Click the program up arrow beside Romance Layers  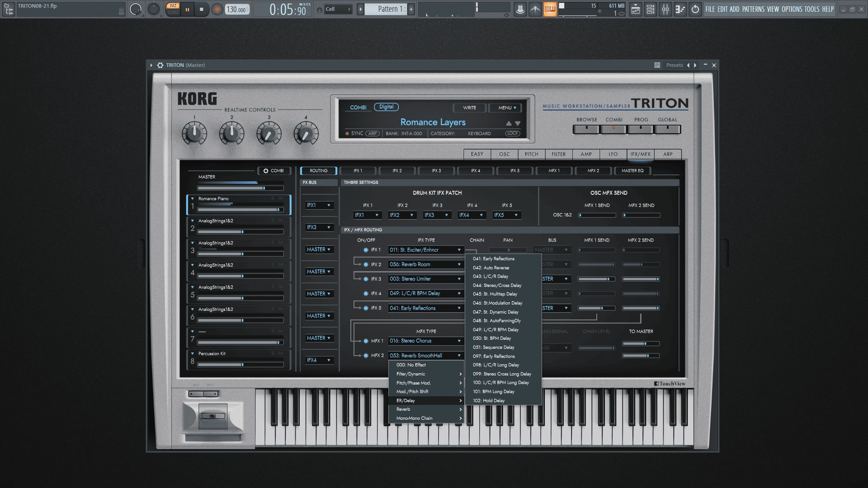[x=509, y=123]
